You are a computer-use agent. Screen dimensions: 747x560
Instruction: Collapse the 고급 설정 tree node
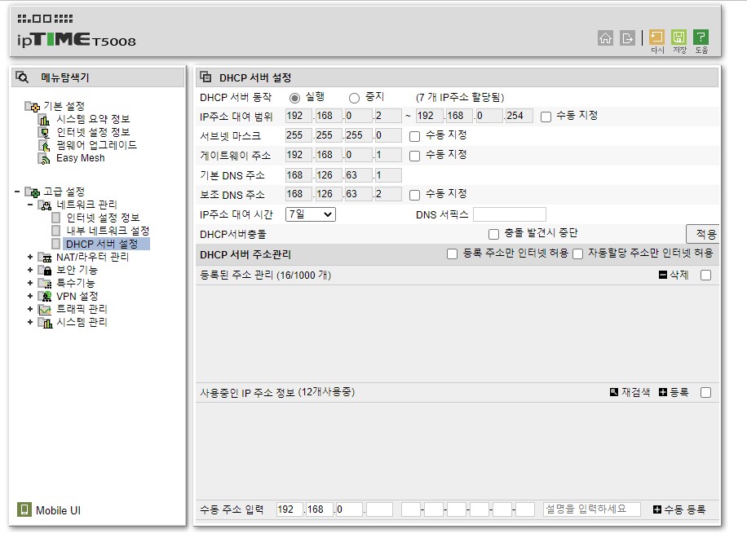tap(17, 192)
